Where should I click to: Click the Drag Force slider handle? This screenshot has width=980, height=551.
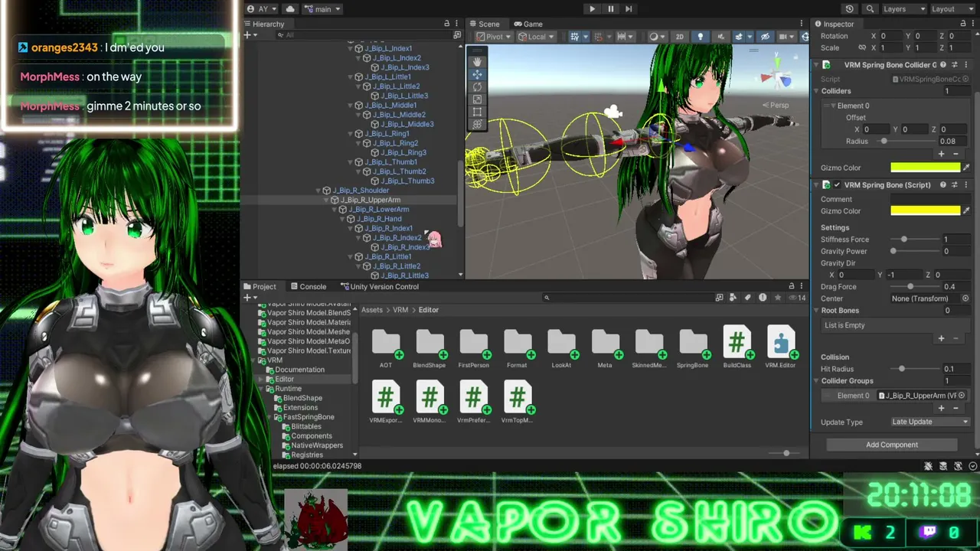(x=910, y=287)
